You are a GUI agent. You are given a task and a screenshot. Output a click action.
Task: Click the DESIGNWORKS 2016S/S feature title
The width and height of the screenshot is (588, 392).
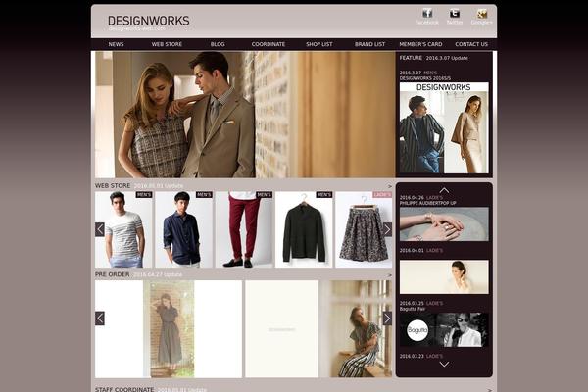(425, 78)
